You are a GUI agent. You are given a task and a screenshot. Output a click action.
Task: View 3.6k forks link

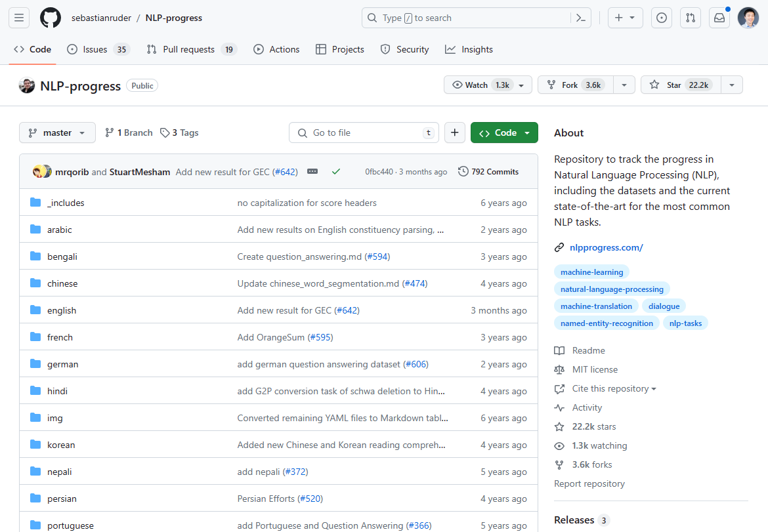coord(584,465)
